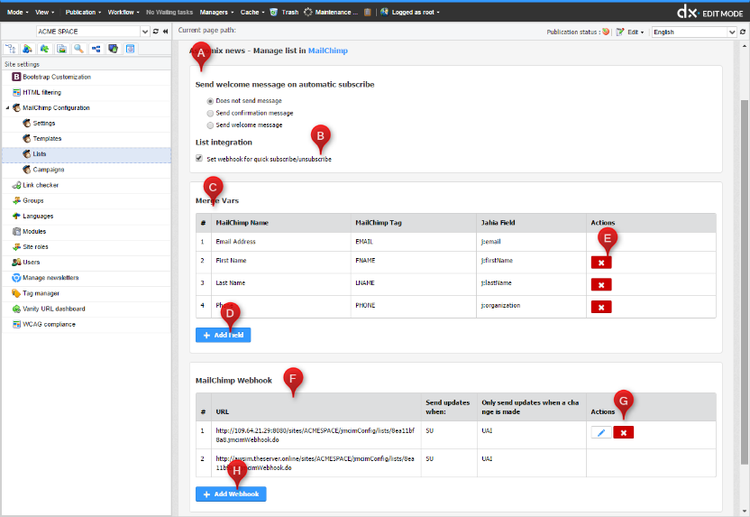Screen dimensions: 750x517
Task: Select Campaigns under MailChimp Configuration
Action: [48, 170]
